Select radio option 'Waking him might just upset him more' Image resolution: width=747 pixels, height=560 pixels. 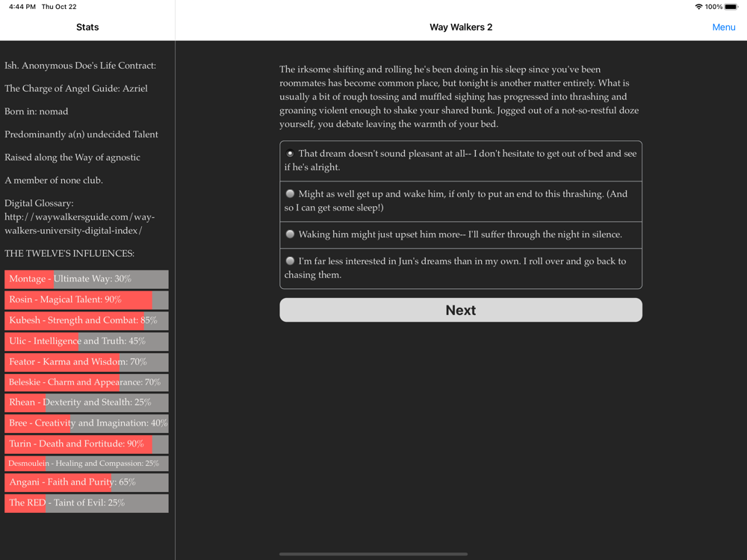pyautogui.click(x=461, y=234)
